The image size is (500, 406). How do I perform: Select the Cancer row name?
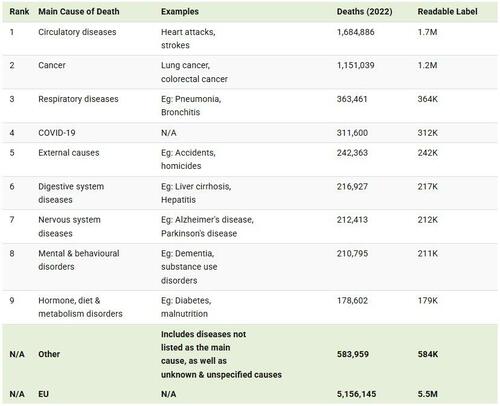52,65
